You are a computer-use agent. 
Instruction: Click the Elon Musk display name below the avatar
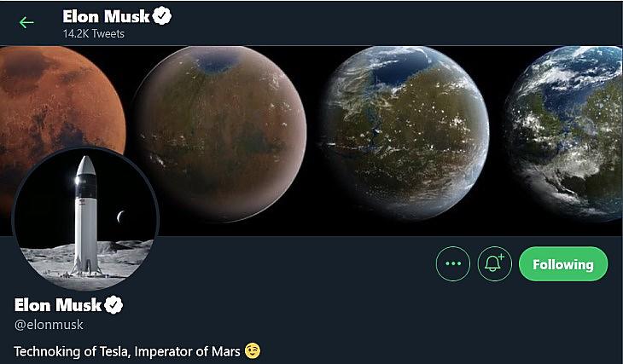coord(58,305)
